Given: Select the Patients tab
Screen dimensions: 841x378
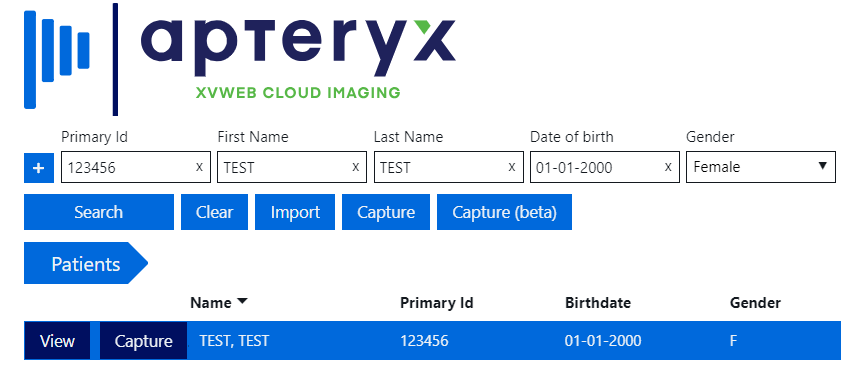Looking at the screenshot, I should tap(86, 263).
